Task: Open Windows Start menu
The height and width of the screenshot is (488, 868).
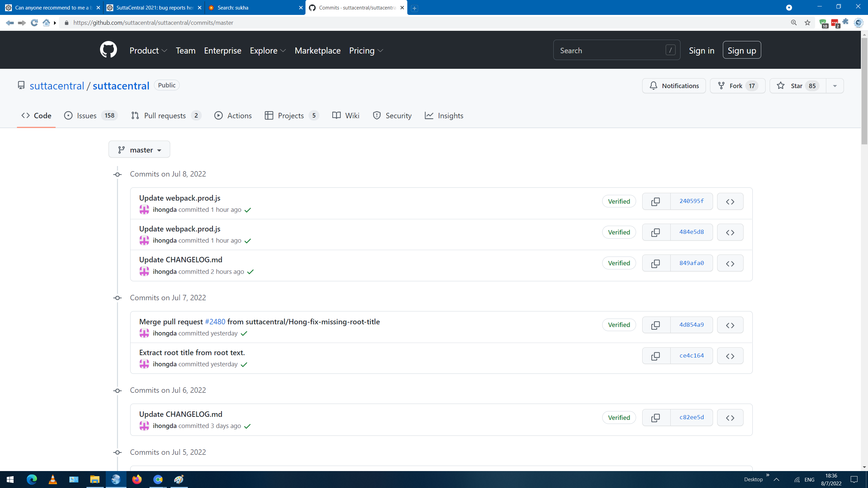Action: point(10,479)
